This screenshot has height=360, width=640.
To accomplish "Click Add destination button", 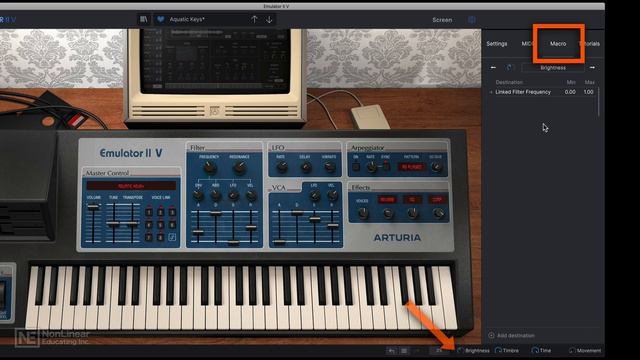I will pos(511,336).
